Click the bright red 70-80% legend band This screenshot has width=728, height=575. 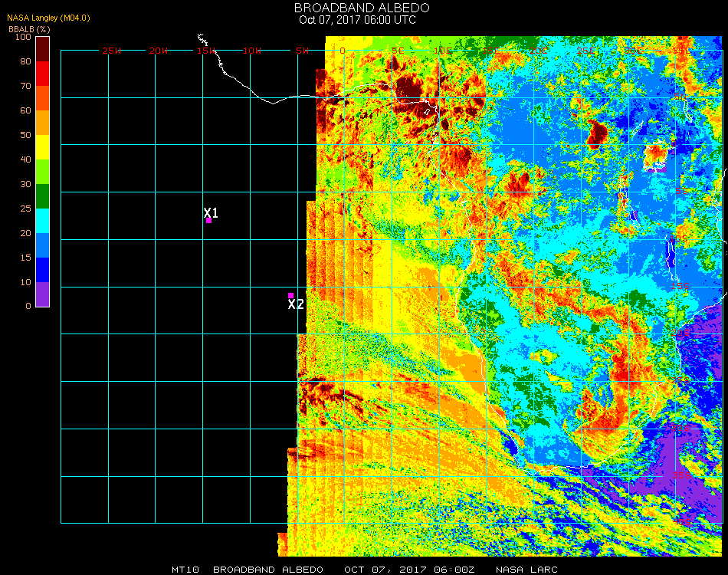click(42, 74)
